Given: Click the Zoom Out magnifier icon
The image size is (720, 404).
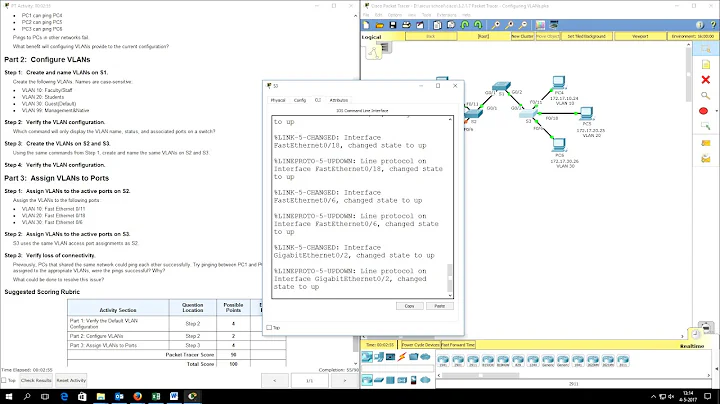Looking at the screenshot, I should coord(523,25).
